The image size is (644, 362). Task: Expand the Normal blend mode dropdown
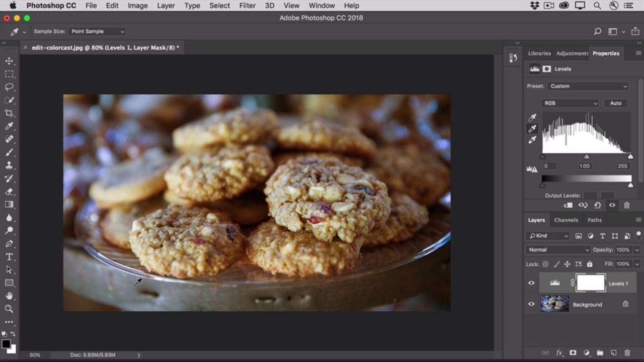(558, 250)
